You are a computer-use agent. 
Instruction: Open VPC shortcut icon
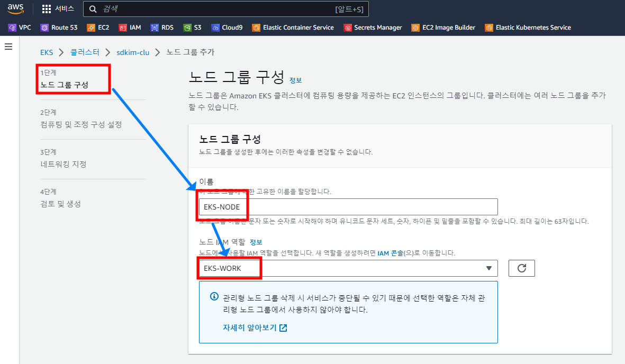click(x=12, y=28)
